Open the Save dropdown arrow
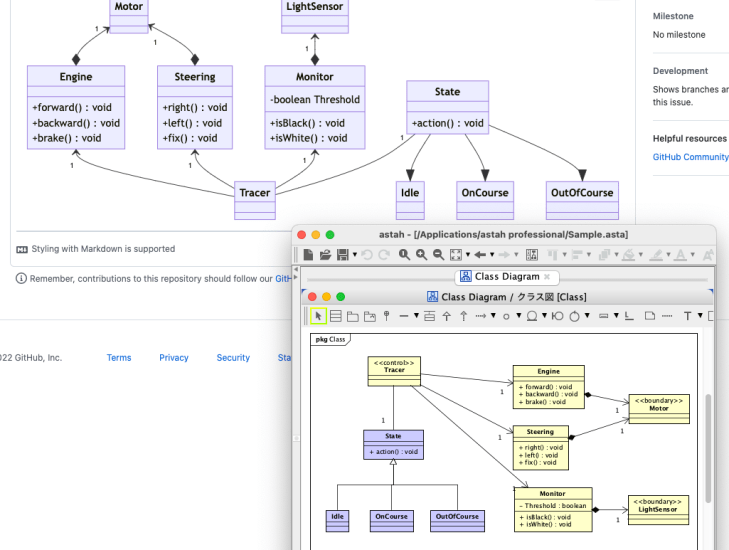This screenshot has height=550, width=729. [354, 255]
